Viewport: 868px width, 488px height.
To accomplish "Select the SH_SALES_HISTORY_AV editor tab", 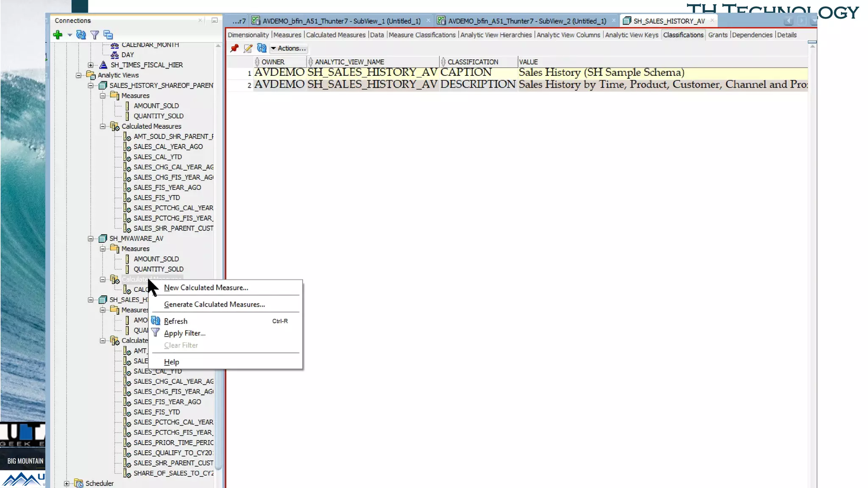I will [x=669, y=21].
